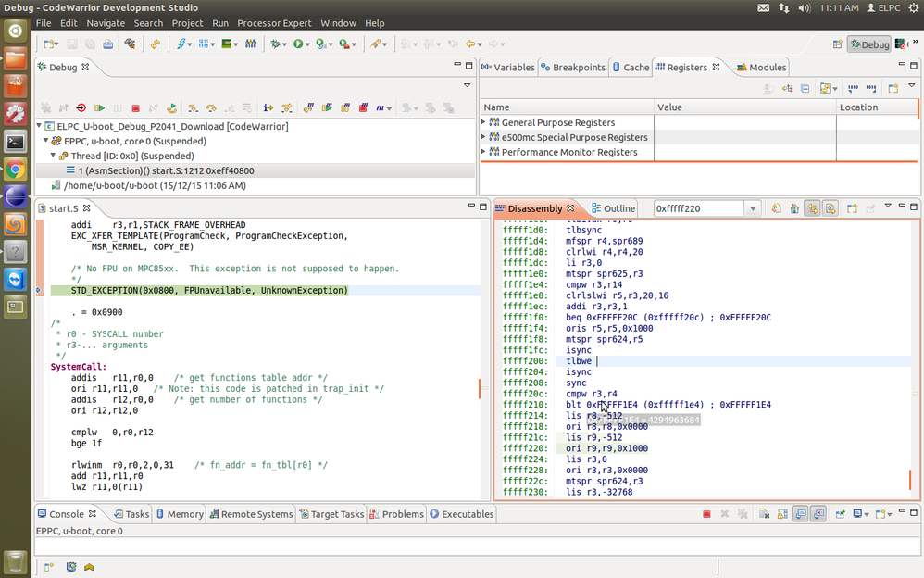924x578 pixels.
Task: Switch to the Memory tab
Action: click(180, 514)
